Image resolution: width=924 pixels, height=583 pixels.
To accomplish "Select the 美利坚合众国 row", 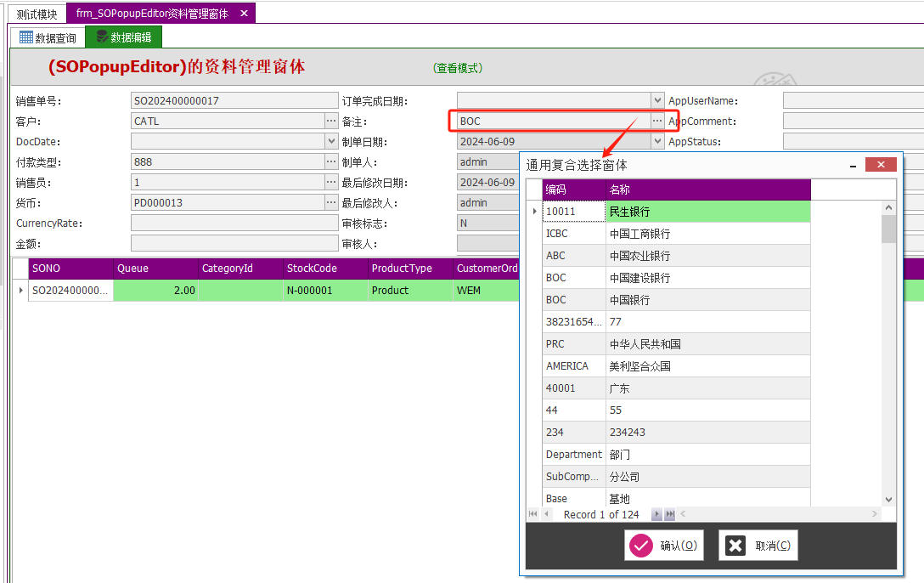I will point(677,366).
